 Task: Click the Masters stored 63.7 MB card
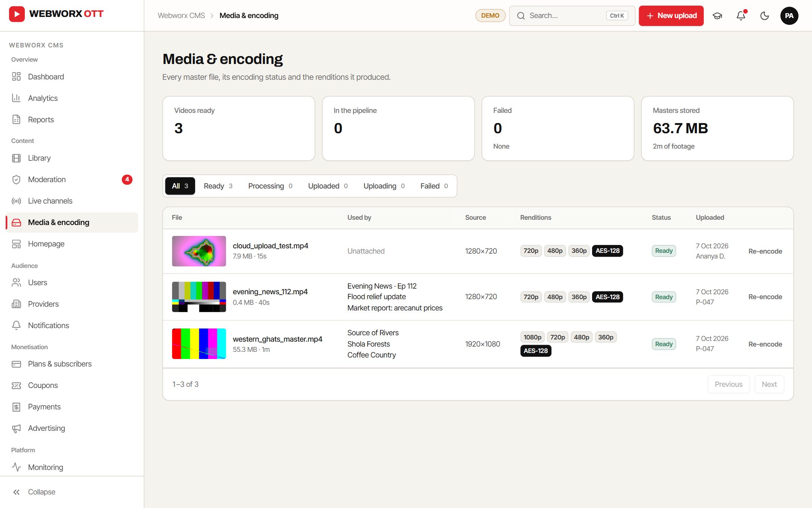point(717,128)
